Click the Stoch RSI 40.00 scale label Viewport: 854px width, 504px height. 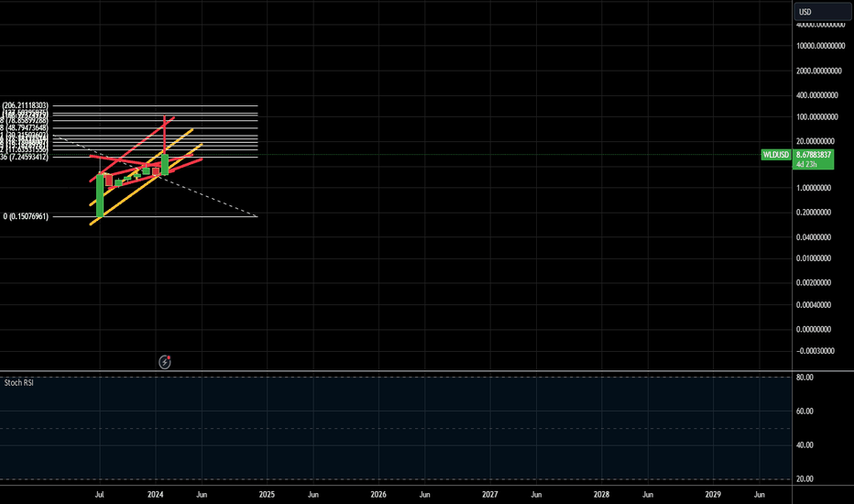tap(805, 445)
